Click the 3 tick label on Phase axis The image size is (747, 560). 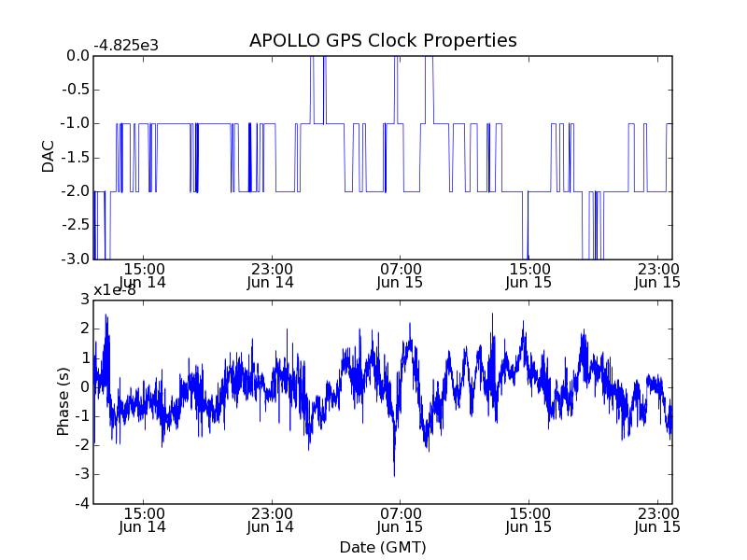pyautogui.click(x=85, y=300)
